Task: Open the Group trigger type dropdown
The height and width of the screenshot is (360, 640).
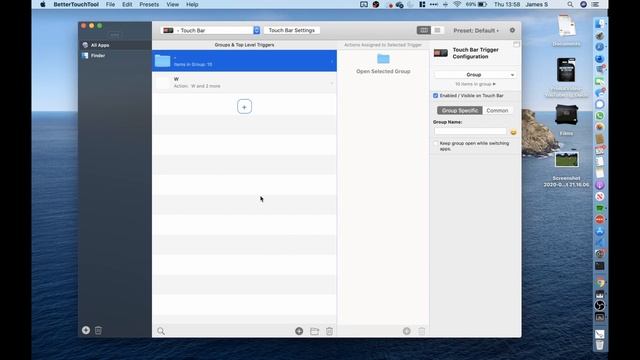Action: (x=475, y=75)
